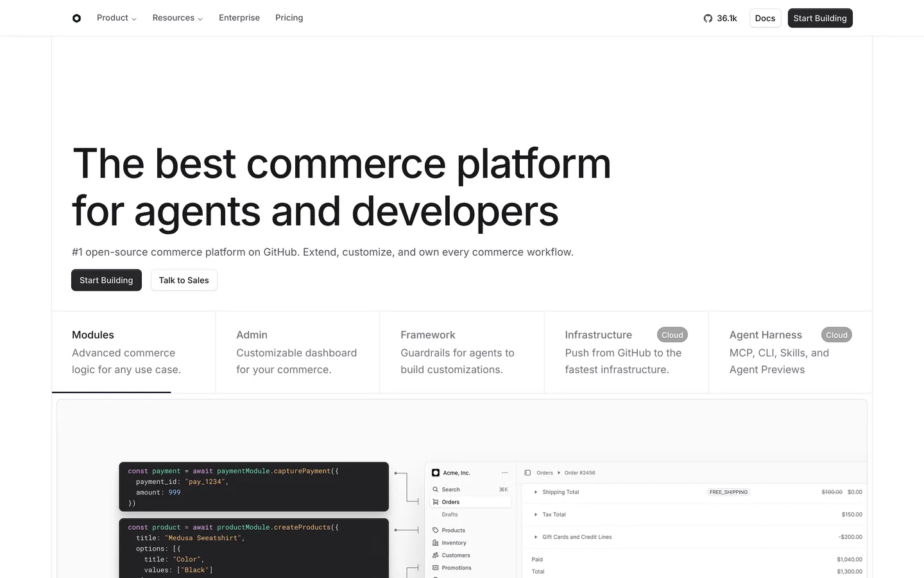Click the Orders breadcrumb link
Image resolution: width=924 pixels, height=578 pixels.
pos(545,473)
